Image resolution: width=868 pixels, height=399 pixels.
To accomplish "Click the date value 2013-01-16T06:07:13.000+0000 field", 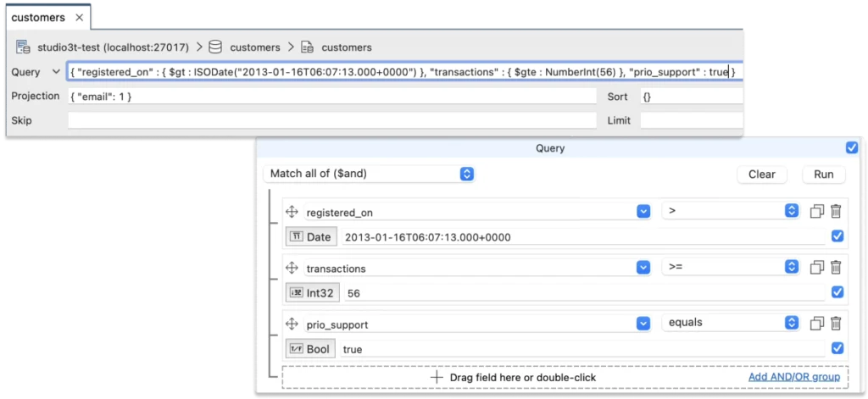I will 583,237.
